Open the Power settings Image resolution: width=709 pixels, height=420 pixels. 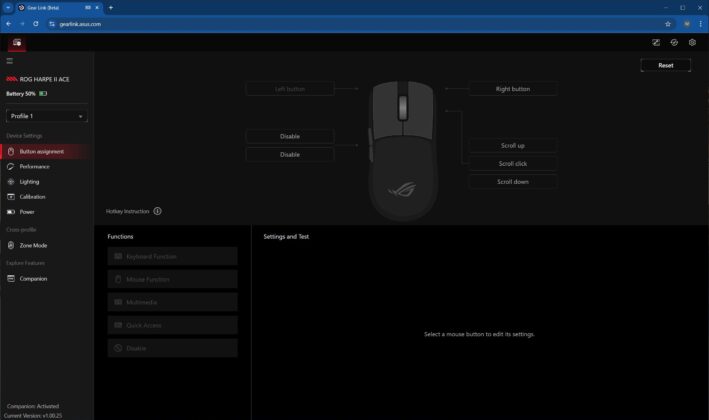[47, 212]
